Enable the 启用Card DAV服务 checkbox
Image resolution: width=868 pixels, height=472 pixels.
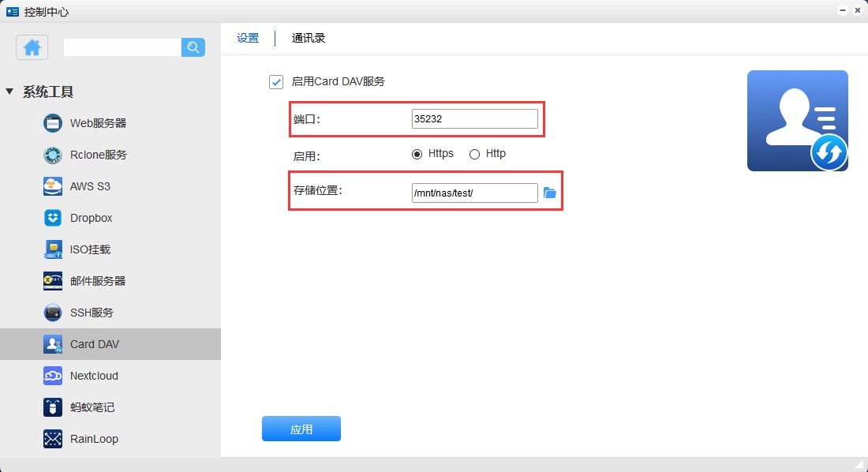coord(277,82)
